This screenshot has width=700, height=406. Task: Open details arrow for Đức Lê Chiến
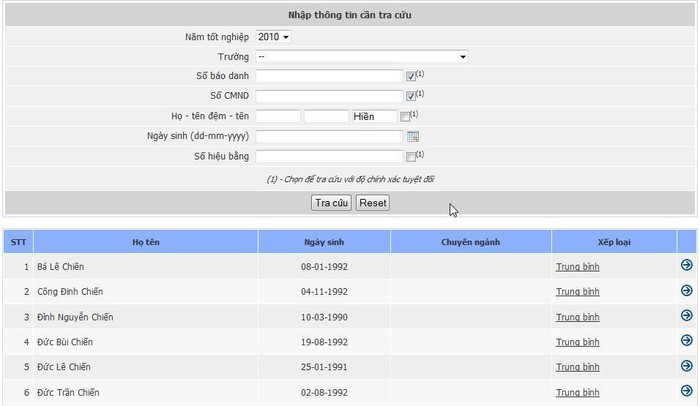coord(687,365)
